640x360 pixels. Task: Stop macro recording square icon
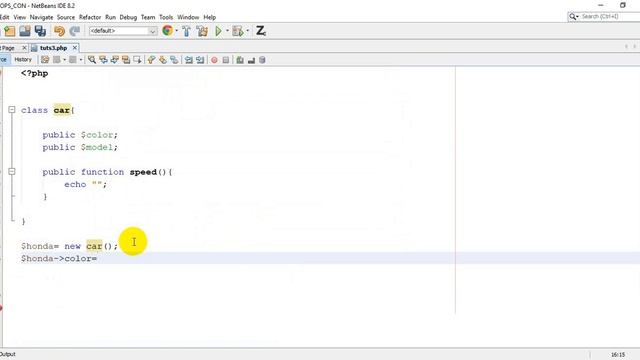coord(226,60)
